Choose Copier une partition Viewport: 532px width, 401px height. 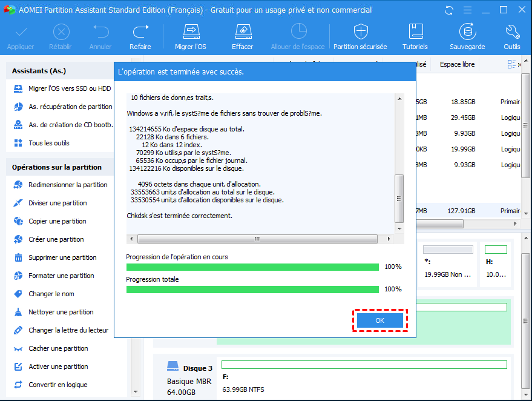[50, 221]
